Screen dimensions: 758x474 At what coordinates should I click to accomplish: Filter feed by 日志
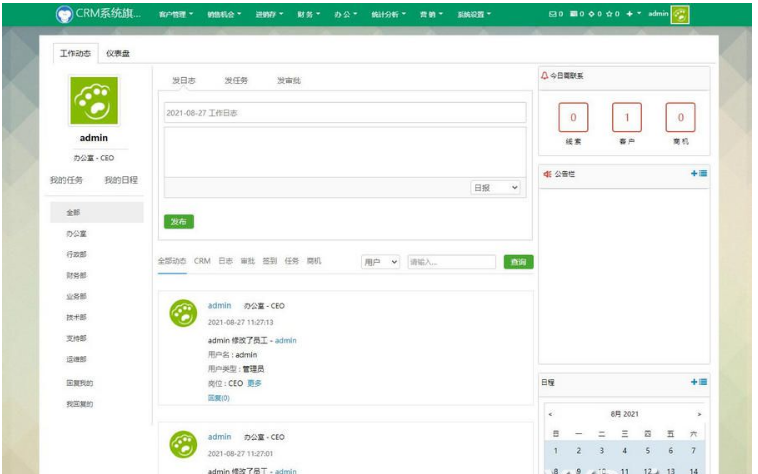pyautogui.click(x=226, y=261)
